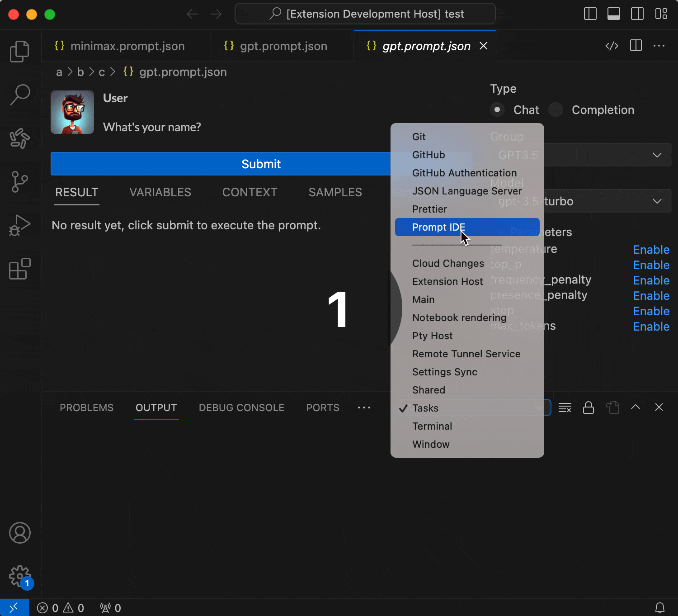
Task: Open the Extensions view icon
Action: 19,269
